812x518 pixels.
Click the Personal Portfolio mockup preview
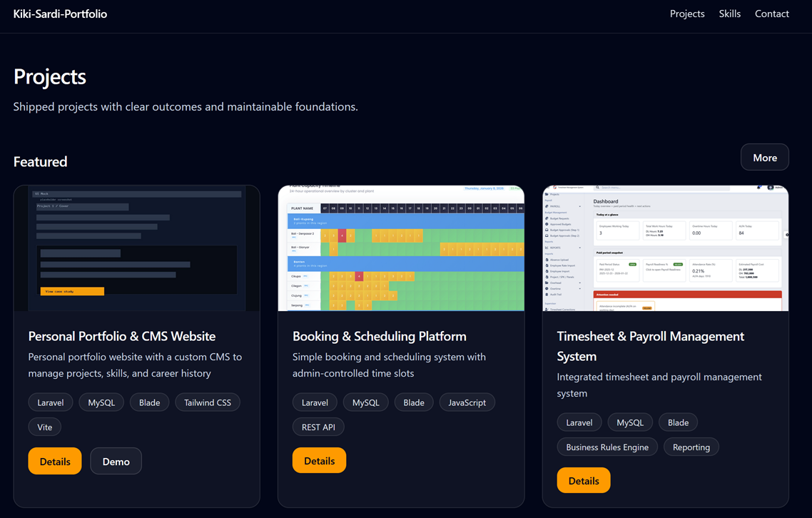[136, 247]
